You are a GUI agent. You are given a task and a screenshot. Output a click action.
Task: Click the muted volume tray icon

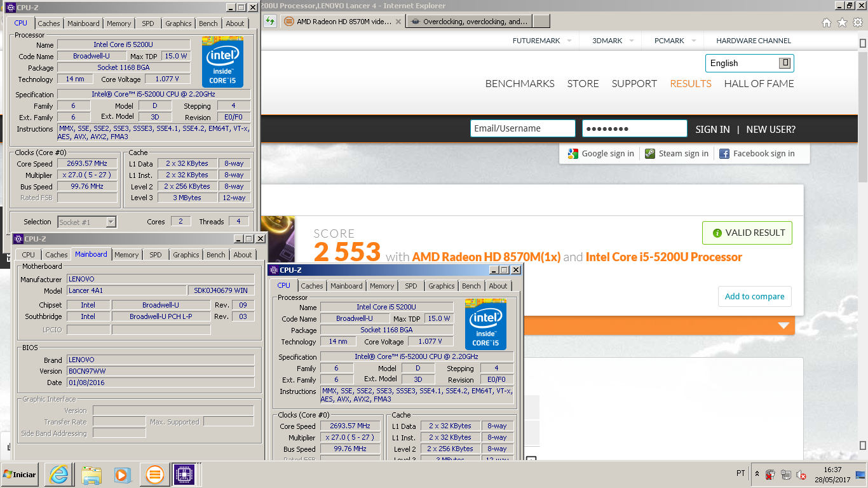click(802, 475)
